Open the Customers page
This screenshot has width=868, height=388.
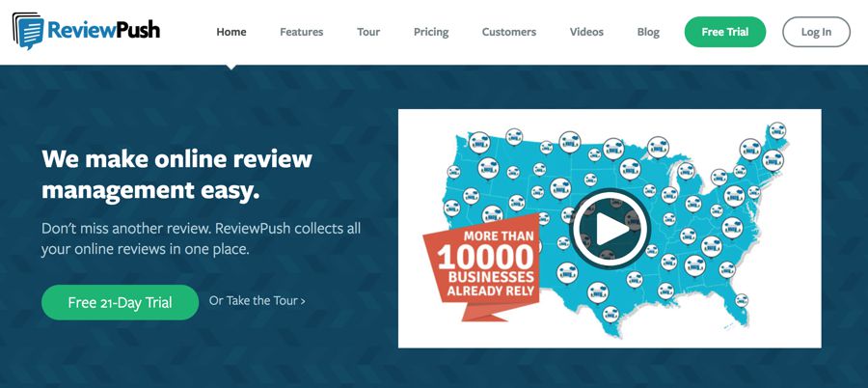click(508, 32)
